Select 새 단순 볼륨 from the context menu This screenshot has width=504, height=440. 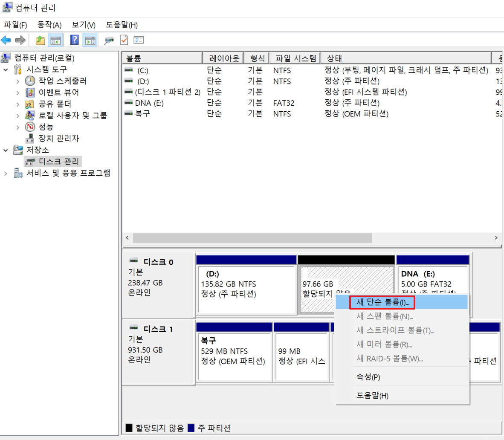coord(382,302)
